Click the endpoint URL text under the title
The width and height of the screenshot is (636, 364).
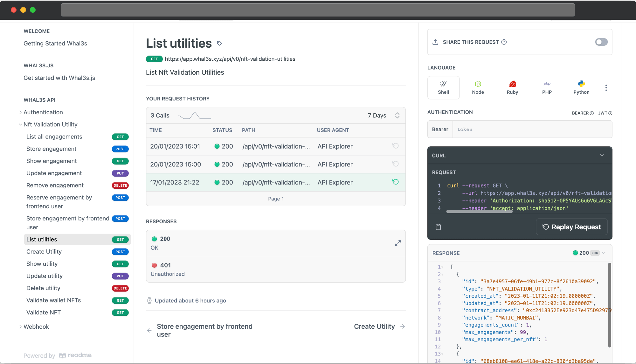pos(230,59)
